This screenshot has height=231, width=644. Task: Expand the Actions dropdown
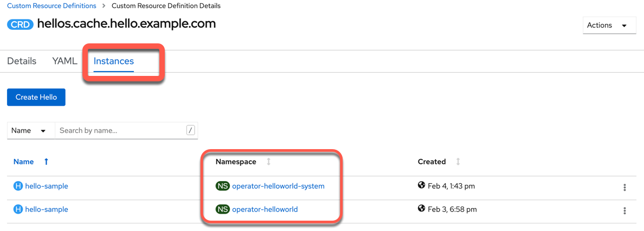click(609, 25)
